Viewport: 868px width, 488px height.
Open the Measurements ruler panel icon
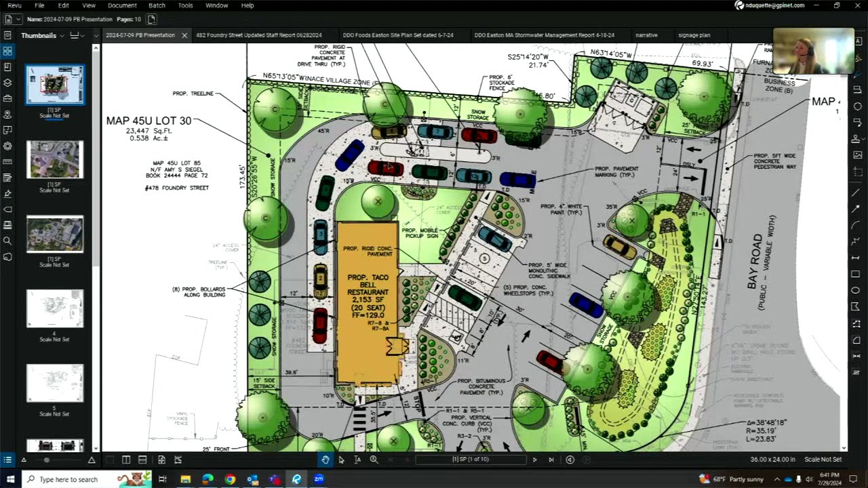coord(7,162)
